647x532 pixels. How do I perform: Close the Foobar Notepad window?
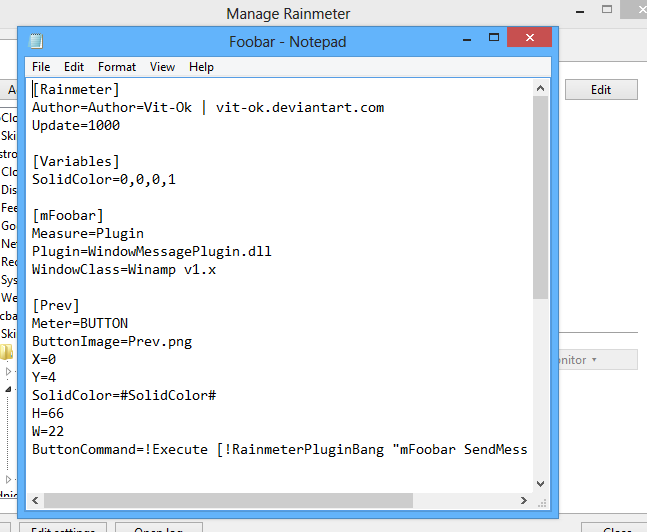[529, 38]
